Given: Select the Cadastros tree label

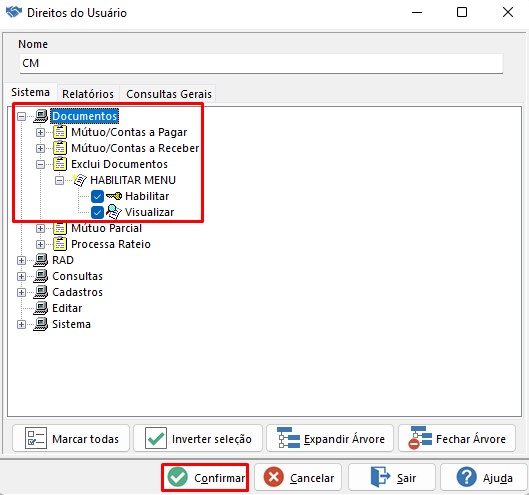Looking at the screenshot, I should click(77, 292).
